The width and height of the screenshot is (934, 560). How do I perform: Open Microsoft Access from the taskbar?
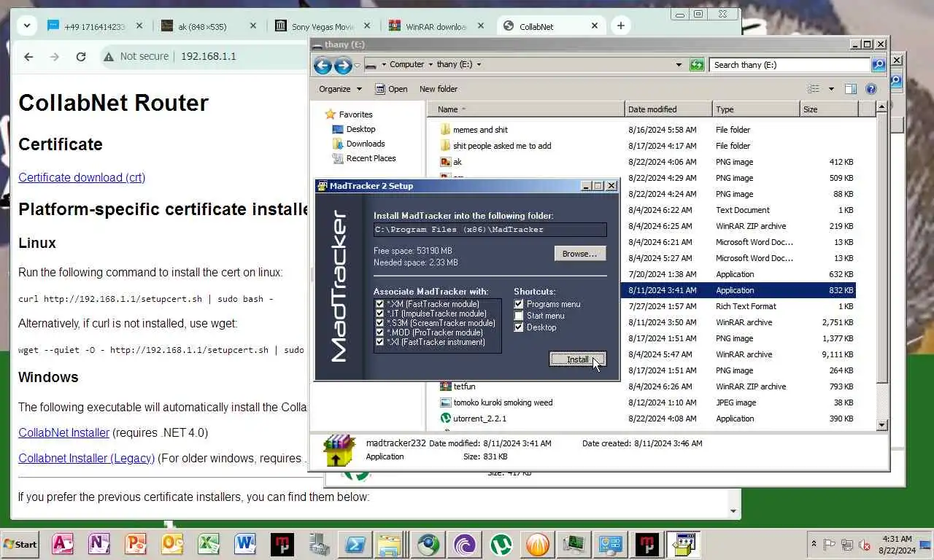63,544
